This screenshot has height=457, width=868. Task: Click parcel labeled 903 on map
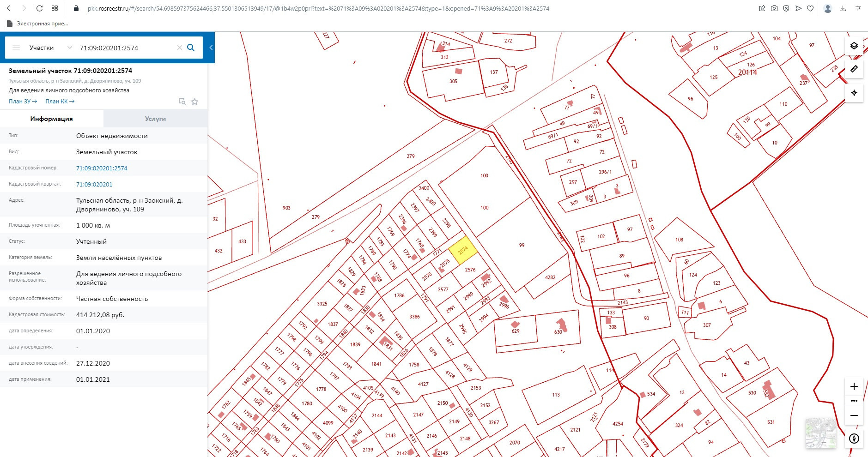pos(286,208)
